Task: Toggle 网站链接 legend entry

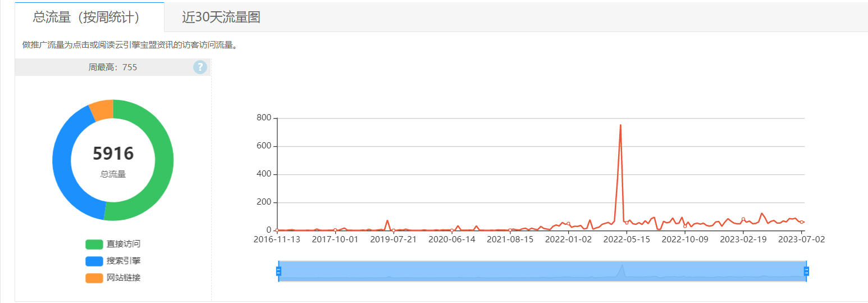Action: 113,278
